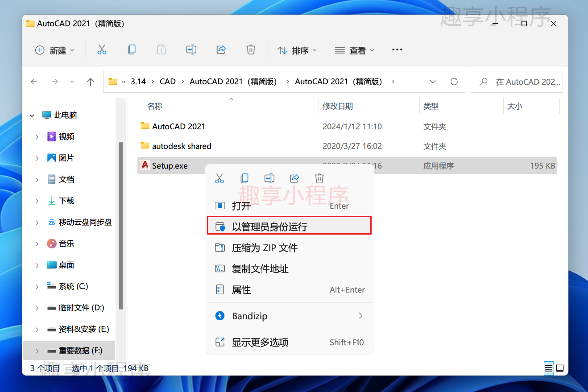The image size is (588, 392).
Task: Expand the address bar history dropdown
Action: (433, 82)
